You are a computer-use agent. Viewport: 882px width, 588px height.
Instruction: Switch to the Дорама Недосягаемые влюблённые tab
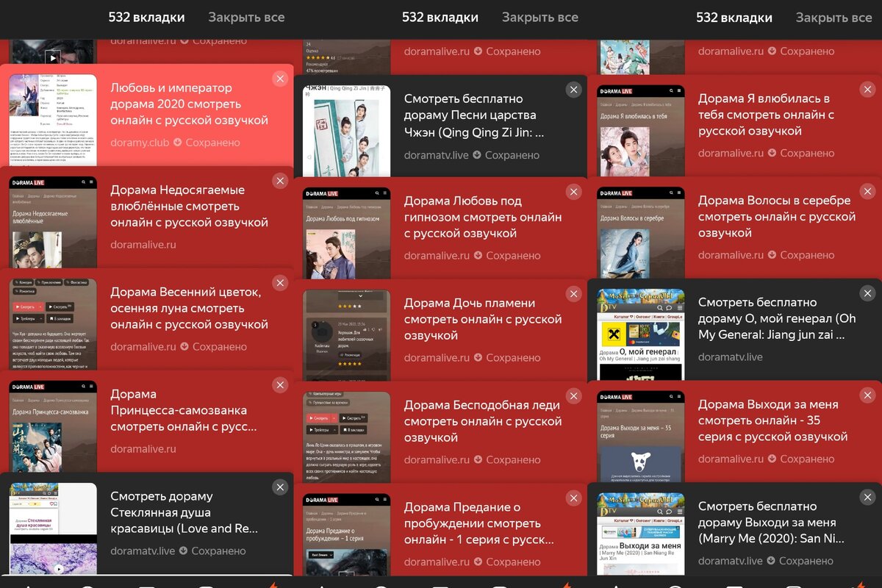(x=189, y=206)
